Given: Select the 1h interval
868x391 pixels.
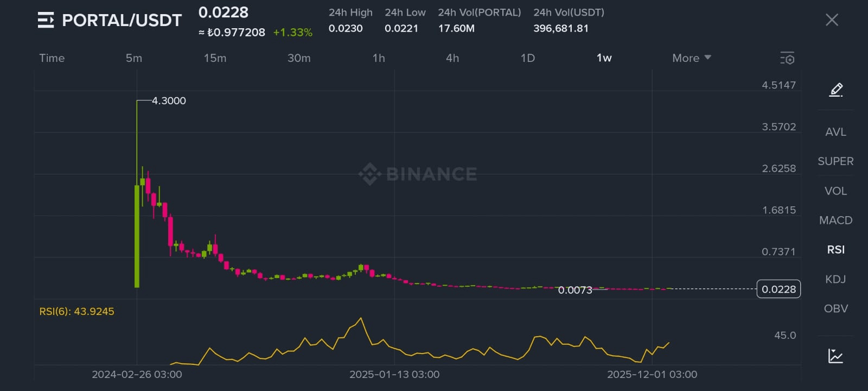Looking at the screenshot, I should (x=379, y=58).
